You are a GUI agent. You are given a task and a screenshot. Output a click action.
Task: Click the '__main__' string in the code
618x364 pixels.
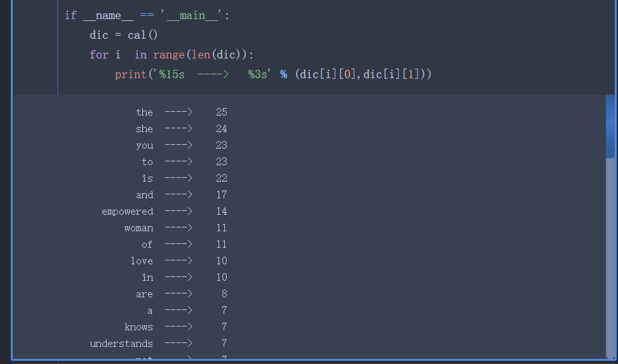(192, 15)
